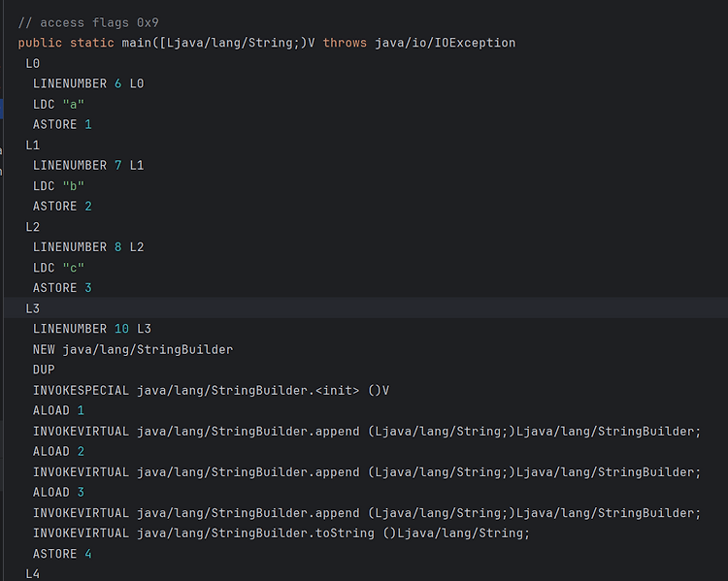Click 'throws' keyword in method signature
The image size is (728, 581).
pyautogui.click(x=345, y=43)
